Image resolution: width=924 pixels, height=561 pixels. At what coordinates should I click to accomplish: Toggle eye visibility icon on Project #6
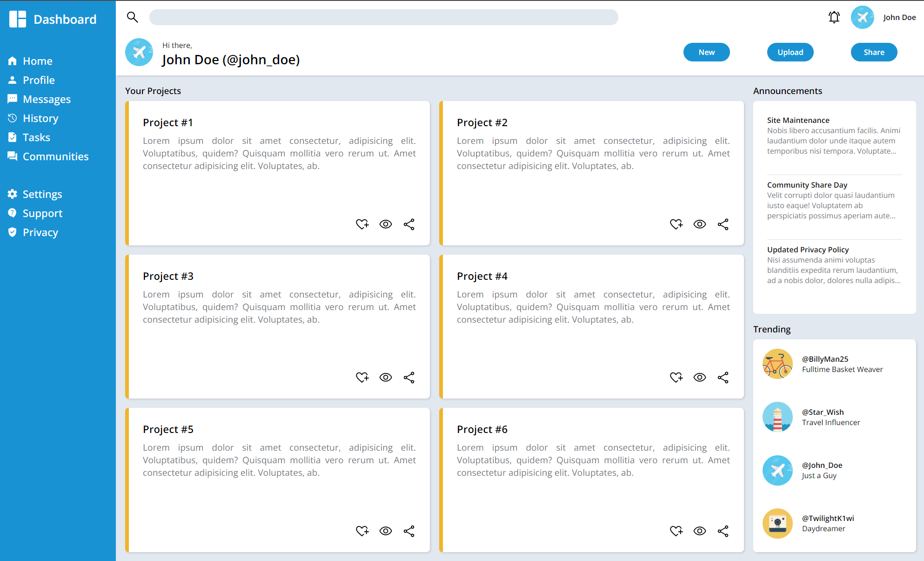click(x=699, y=530)
